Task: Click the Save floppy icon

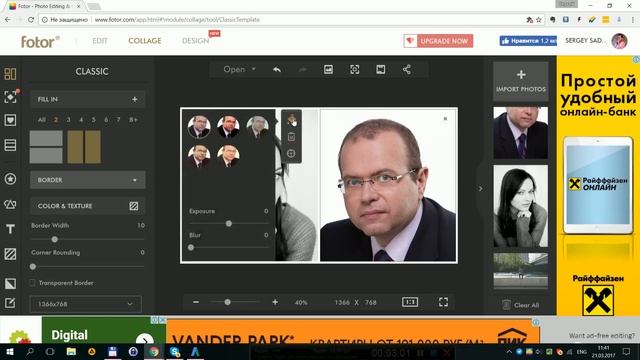Action: (x=380, y=69)
